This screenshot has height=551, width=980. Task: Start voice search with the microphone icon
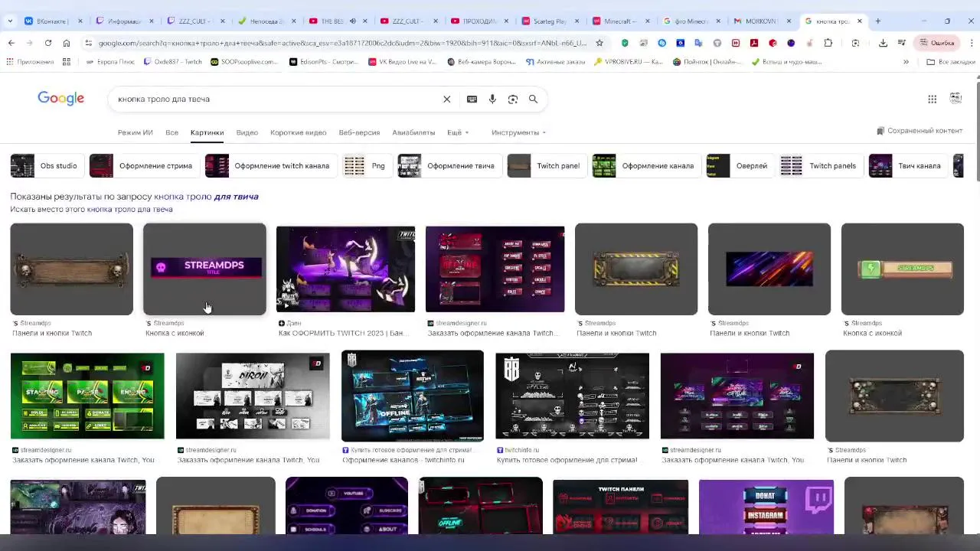492,99
